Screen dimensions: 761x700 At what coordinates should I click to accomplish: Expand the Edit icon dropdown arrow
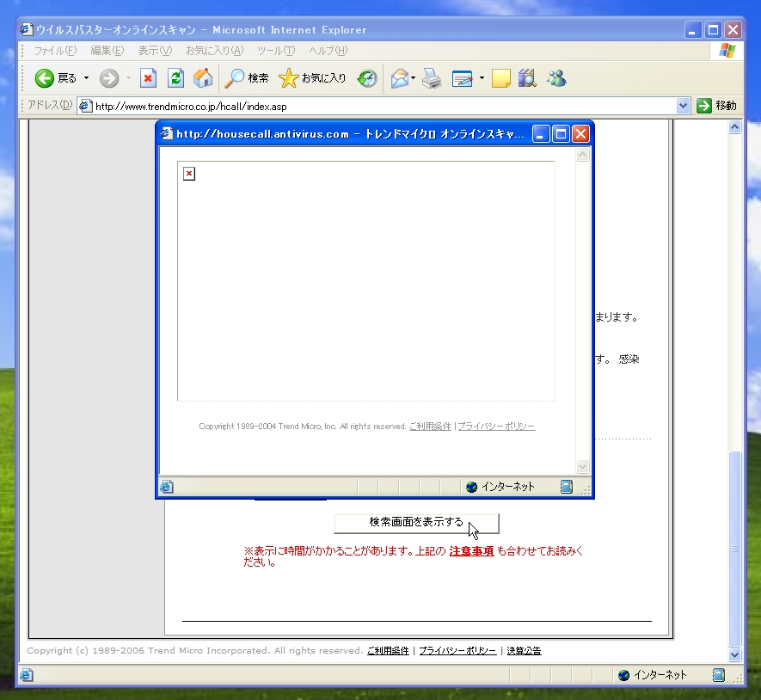482,78
